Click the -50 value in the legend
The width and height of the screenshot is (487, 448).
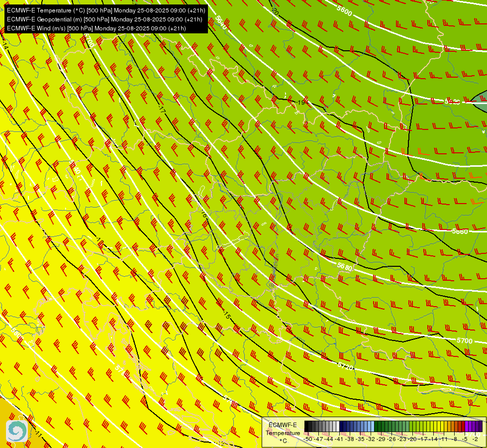pyautogui.click(x=308, y=440)
